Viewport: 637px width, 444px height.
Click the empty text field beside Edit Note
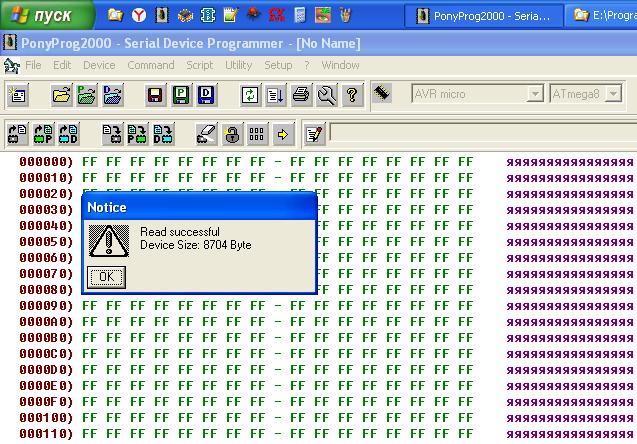[482, 133]
